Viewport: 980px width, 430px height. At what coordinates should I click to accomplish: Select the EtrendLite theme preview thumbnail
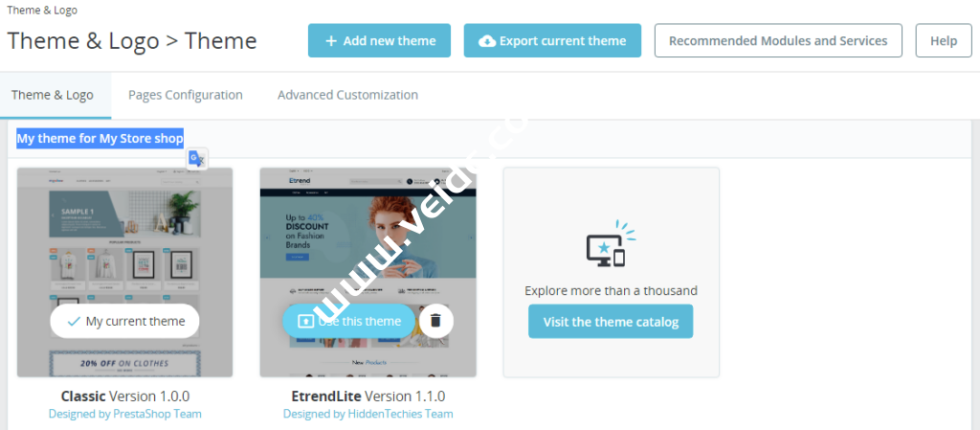[x=368, y=272]
